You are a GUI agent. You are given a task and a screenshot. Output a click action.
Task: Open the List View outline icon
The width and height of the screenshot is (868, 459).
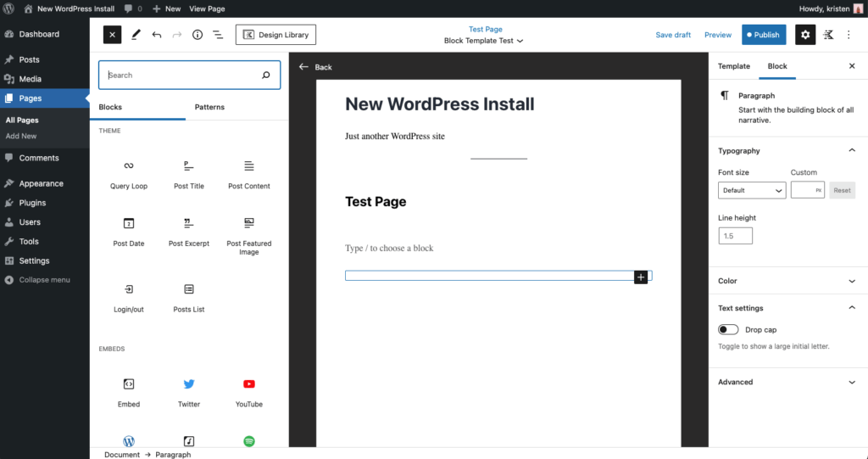pos(218,35)
